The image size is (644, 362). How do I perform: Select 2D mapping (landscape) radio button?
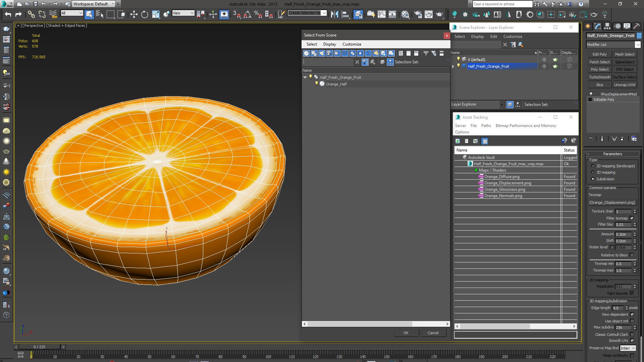(593, 166)
